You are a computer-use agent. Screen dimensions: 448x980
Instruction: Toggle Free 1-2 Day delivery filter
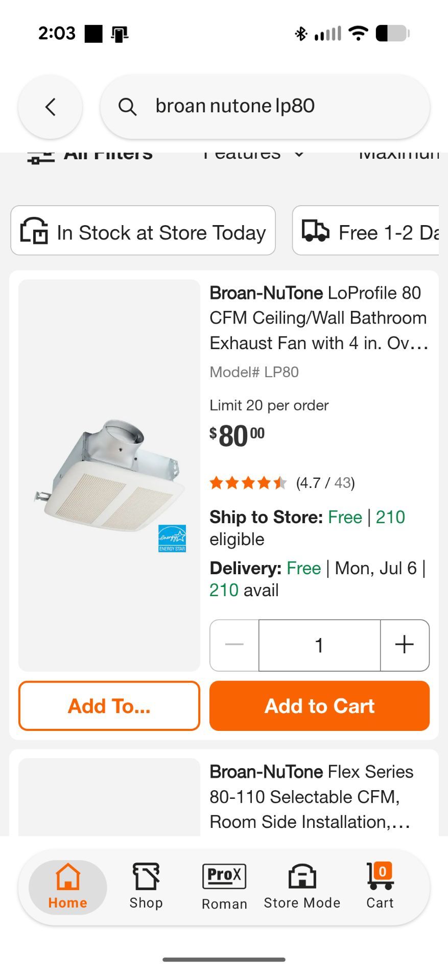(366, 231)
